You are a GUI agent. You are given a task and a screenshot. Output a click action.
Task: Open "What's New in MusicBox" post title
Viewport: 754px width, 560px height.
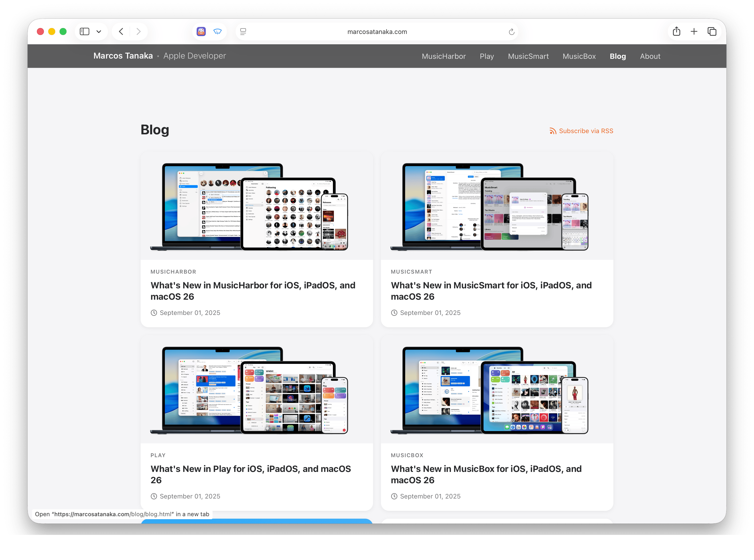pyautogui.click(x=486, y=474)
